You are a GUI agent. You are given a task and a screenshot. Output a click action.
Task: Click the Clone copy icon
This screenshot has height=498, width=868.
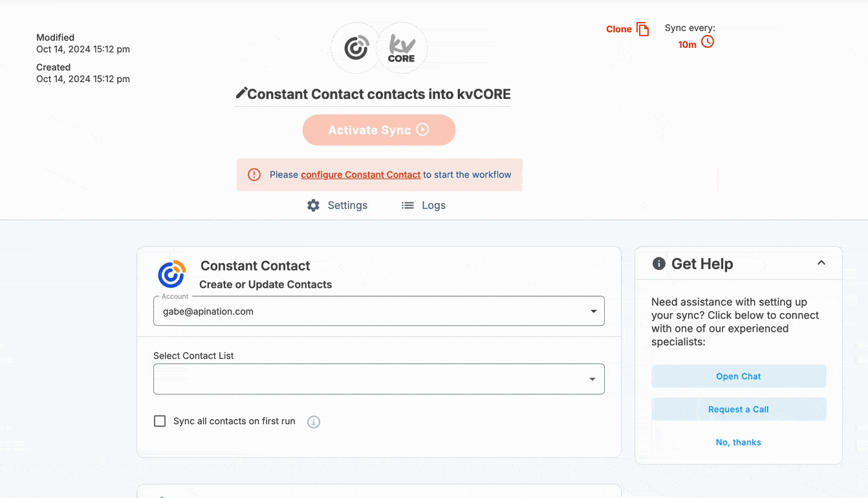pos(642,29)
